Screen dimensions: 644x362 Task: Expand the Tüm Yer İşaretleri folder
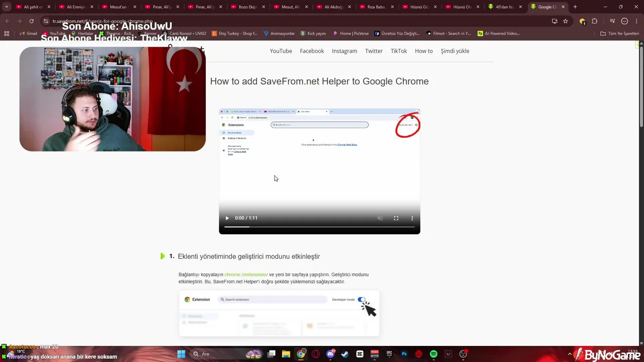pyautogui.click(x=619, y=34)
